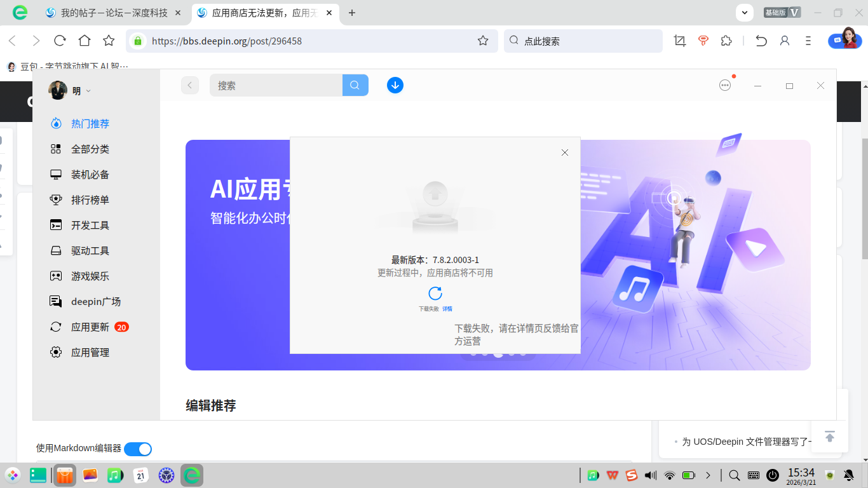Open the 为 UOS/Deepin 文件管理器 post link
868x488 pixels.
747,442
